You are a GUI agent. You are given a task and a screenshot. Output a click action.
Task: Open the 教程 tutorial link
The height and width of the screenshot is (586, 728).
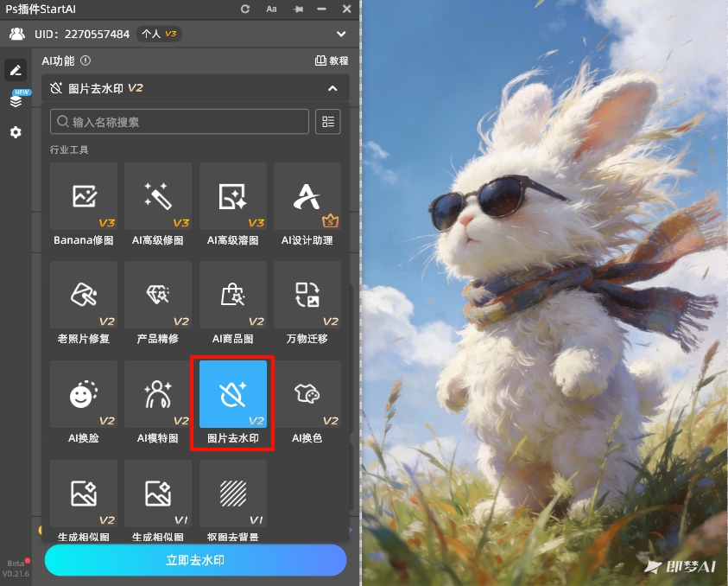tap(332, 61)
